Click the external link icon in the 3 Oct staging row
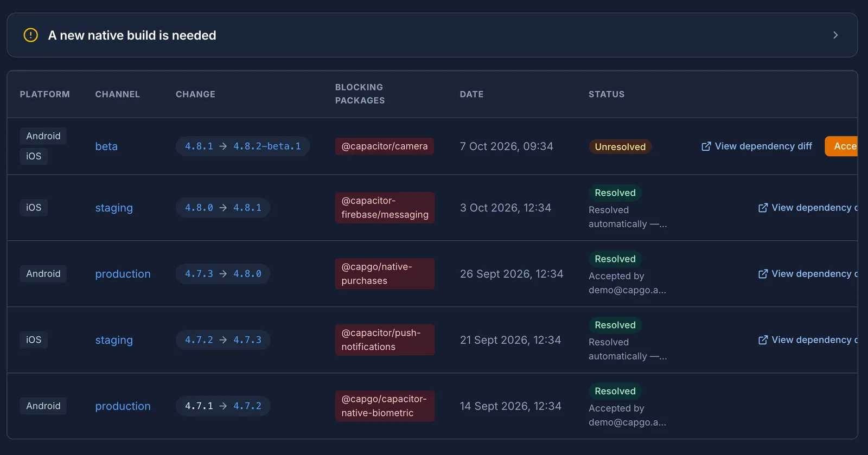 pyautogui.click(x=763, y=208)
